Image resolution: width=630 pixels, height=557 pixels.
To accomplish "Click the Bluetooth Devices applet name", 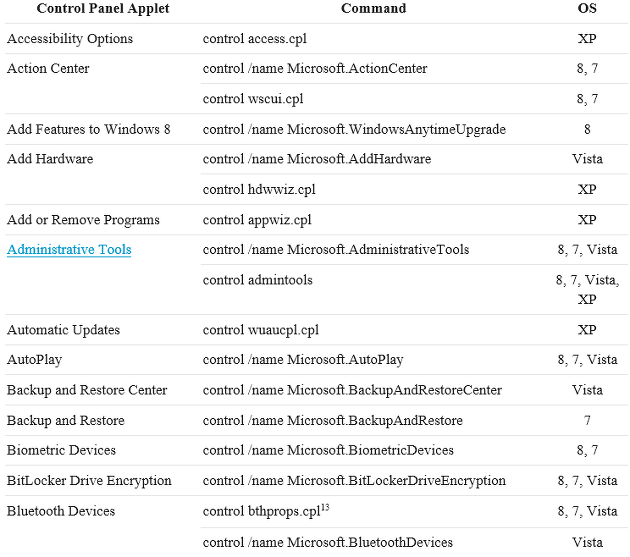I will [61, 512].
